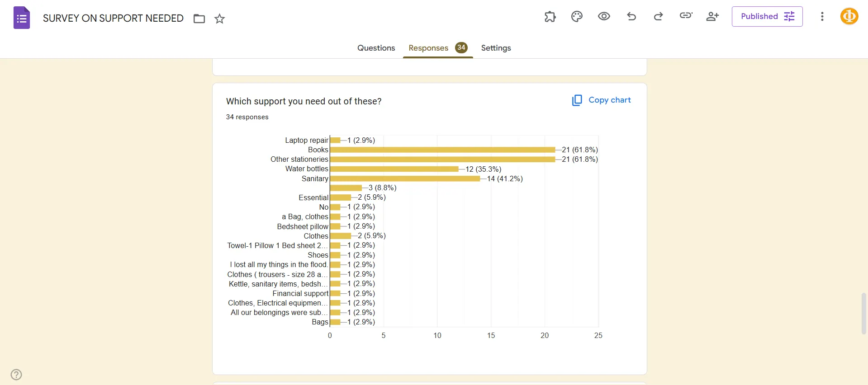Open the help icon
The width and height of the screenshot is (868, 385).
(16, 375)
